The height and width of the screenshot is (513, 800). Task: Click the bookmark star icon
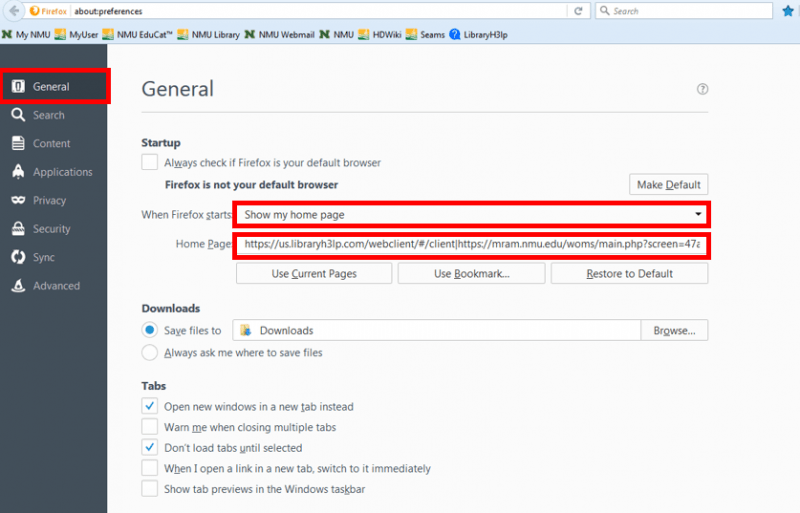pos(788,11)
